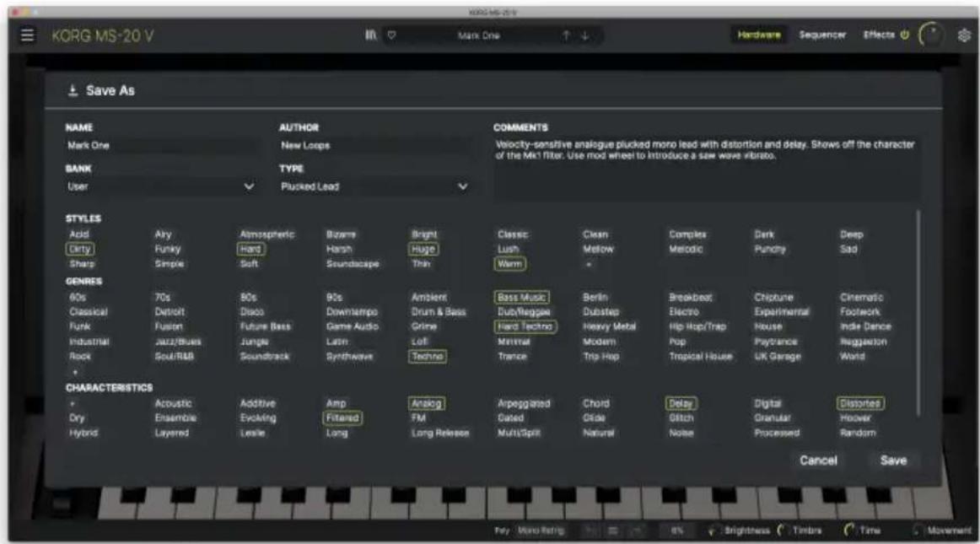The width and height of the screenshot is (980, 544).
Task: Enable the Dubstep genre tag
Action: pos(600,311)
